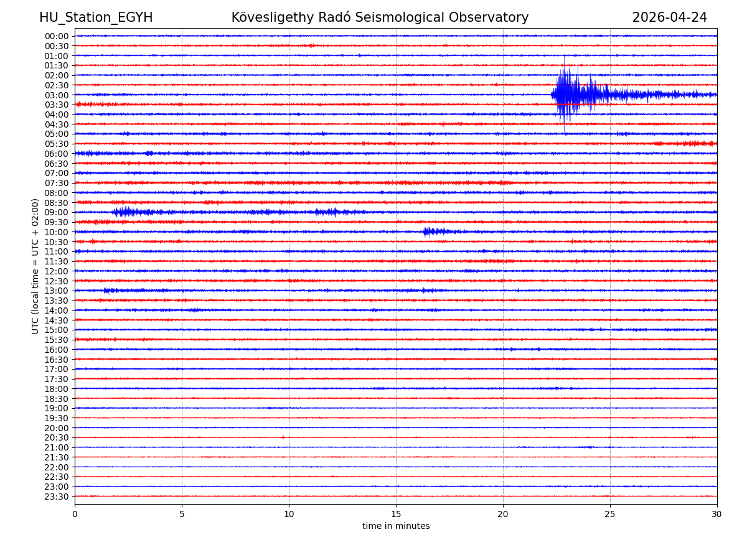Click the 5 tick on the time axis

(182, 514)
